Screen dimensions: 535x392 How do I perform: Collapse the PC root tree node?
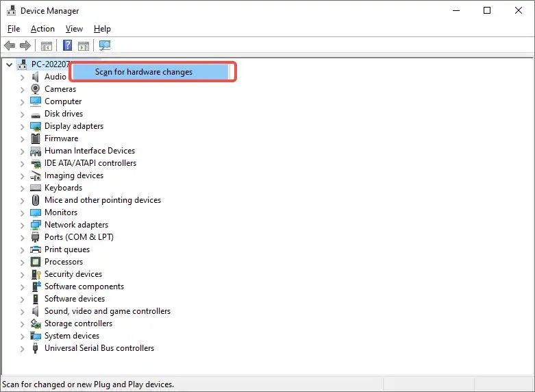tap(10, 64)
